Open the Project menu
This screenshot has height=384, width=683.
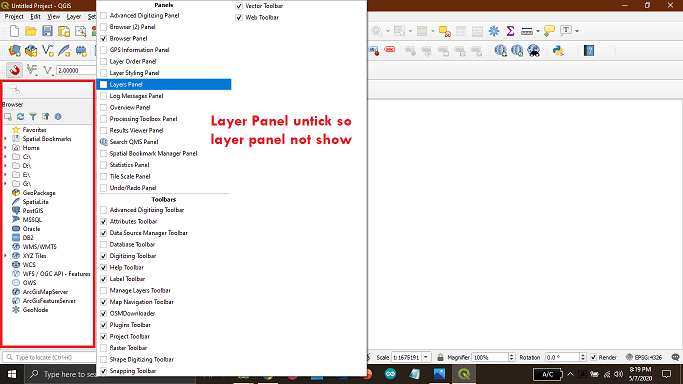coord(14,17)
